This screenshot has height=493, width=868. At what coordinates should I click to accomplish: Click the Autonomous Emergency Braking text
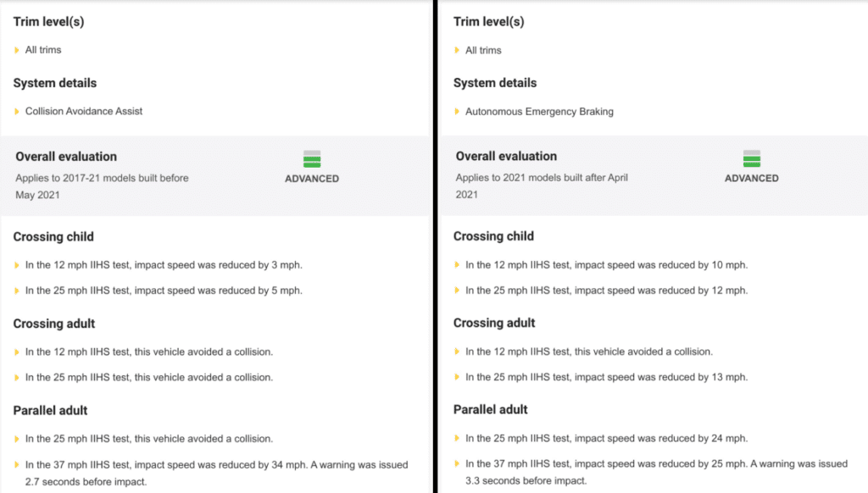coord(539,111)
